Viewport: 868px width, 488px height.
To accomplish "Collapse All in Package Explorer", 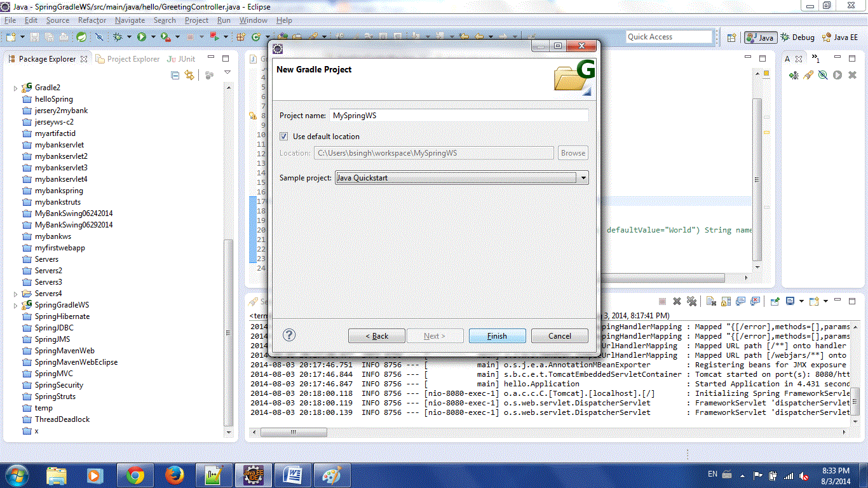I will (x=175, y=75).
